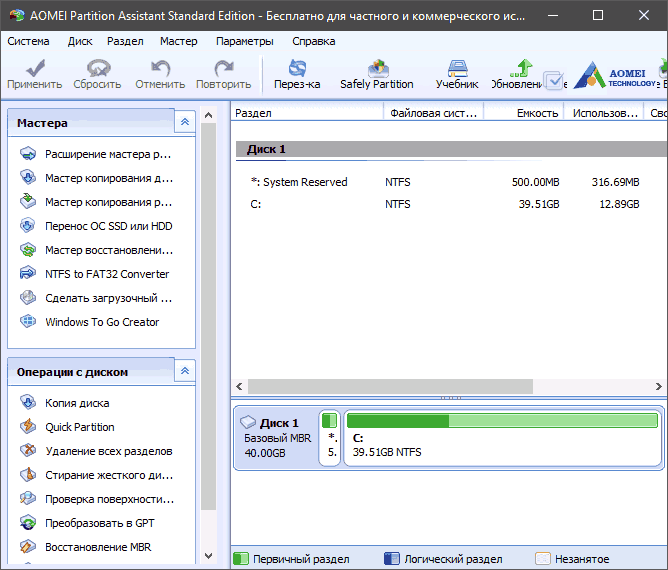
Task: Select Восстановление MBR operation
Action: [86, 547]
